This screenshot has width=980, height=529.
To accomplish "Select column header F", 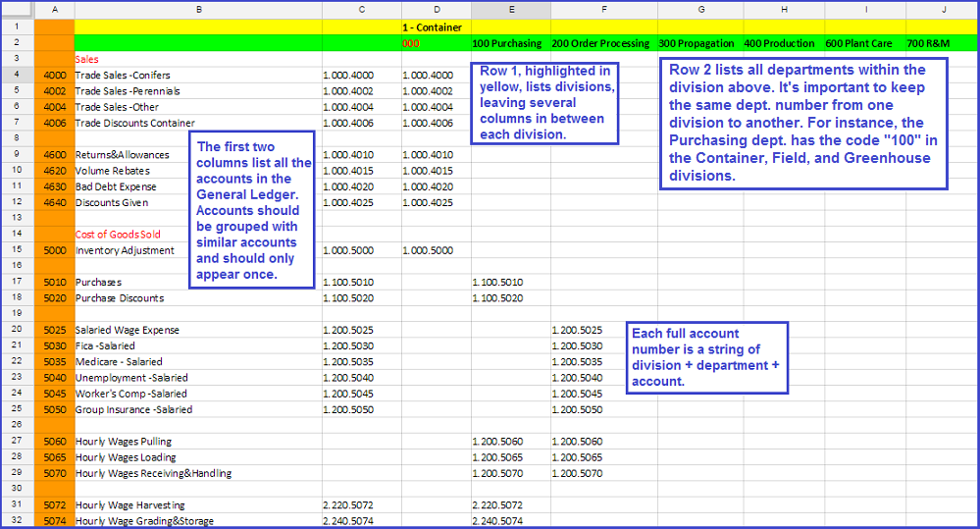I will point(603,10).
